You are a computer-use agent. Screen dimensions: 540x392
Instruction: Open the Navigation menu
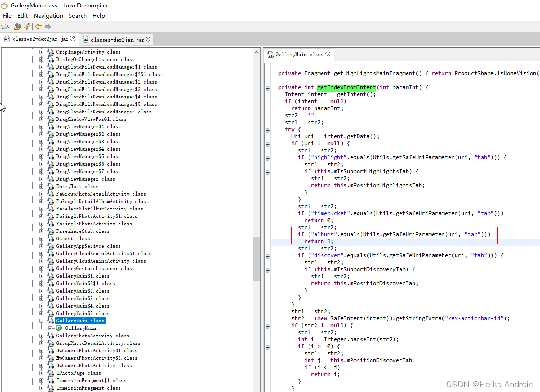(x=48, y=15)
